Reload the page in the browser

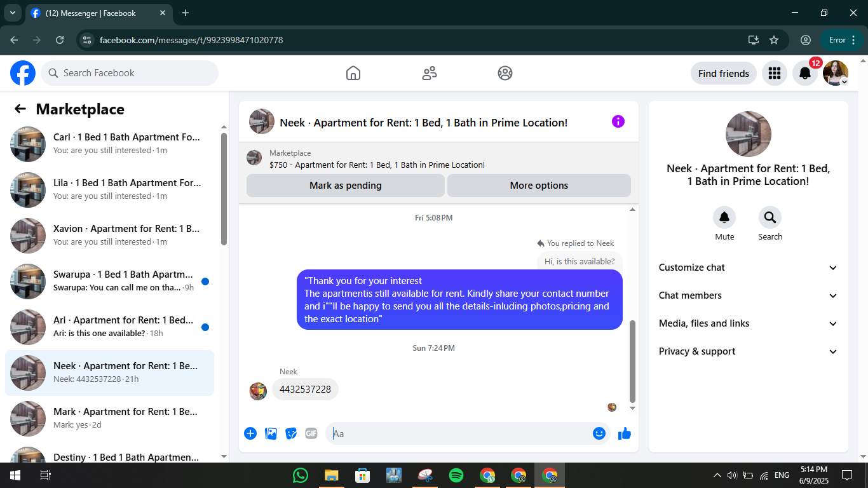click(60, 40)
